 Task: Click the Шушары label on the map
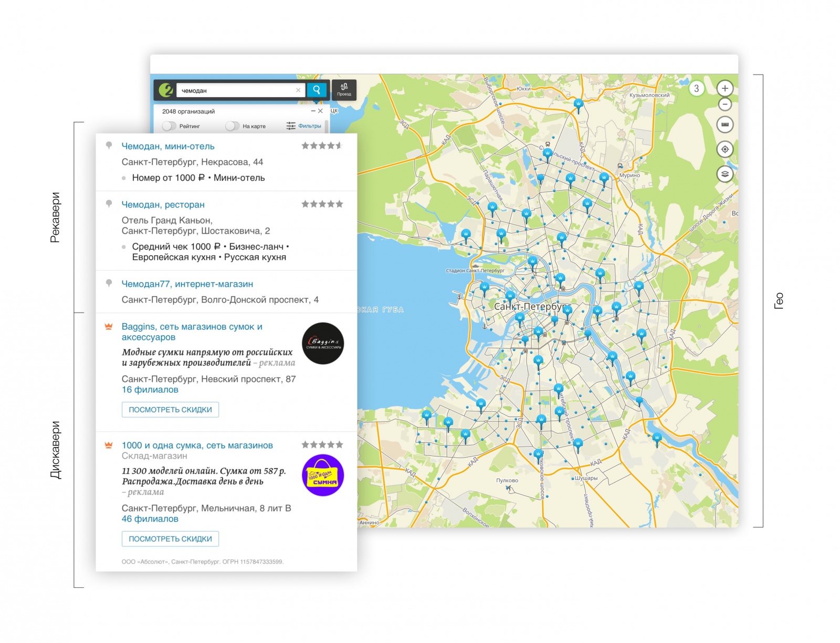(x=586, y=478)
